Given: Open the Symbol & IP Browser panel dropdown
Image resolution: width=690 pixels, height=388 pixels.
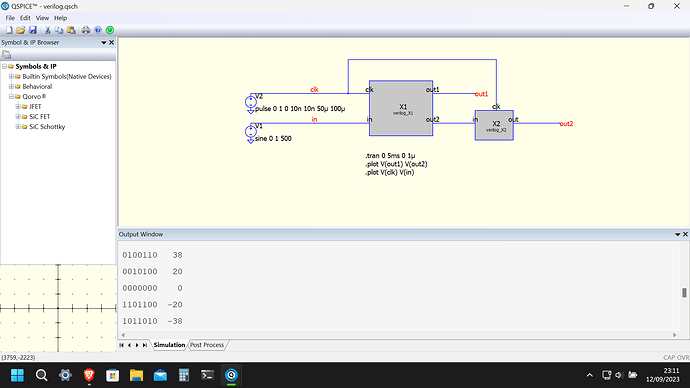Looking at the screenshot, I should [x=104, y=43].
